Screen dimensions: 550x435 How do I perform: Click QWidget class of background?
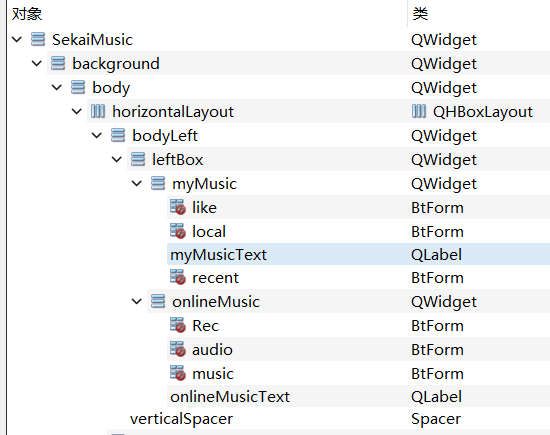pos(444,64)
